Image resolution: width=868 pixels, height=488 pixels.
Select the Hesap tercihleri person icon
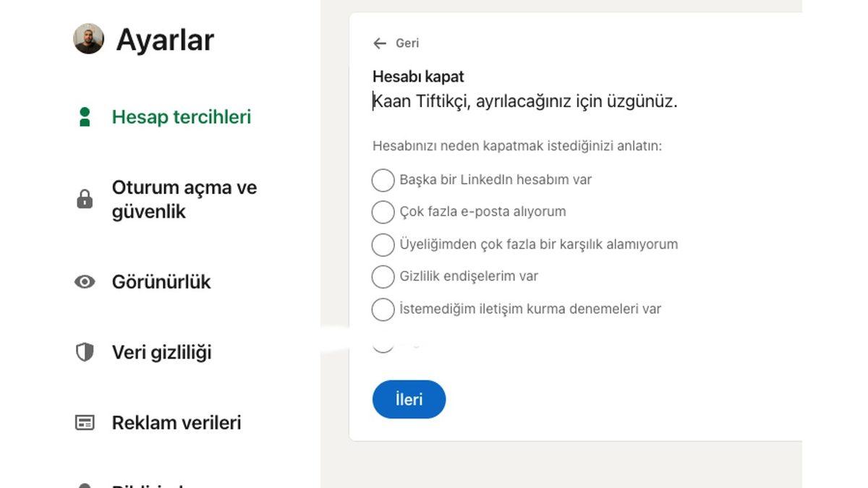click(85, 116)
